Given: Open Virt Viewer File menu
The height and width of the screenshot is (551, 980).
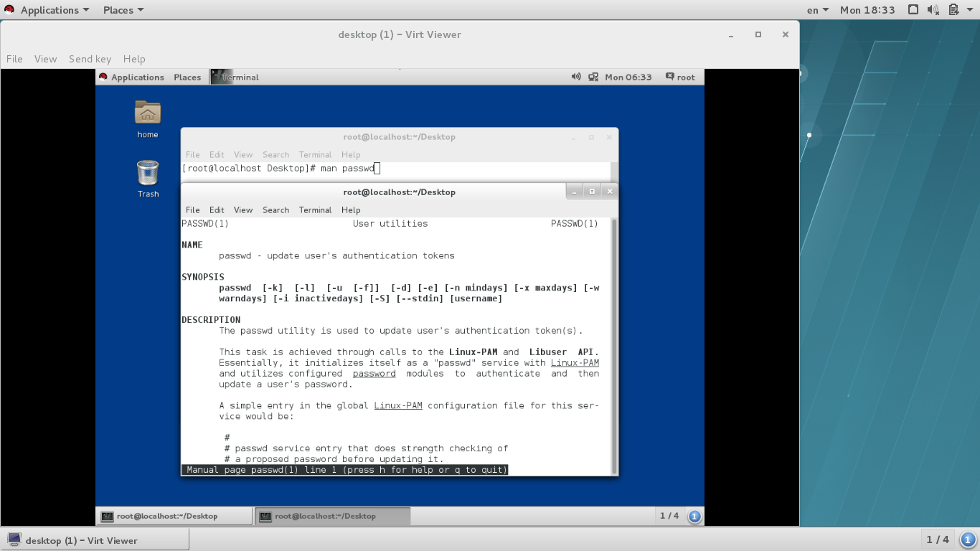Looking at the screenshot, I should click(14, 59).
